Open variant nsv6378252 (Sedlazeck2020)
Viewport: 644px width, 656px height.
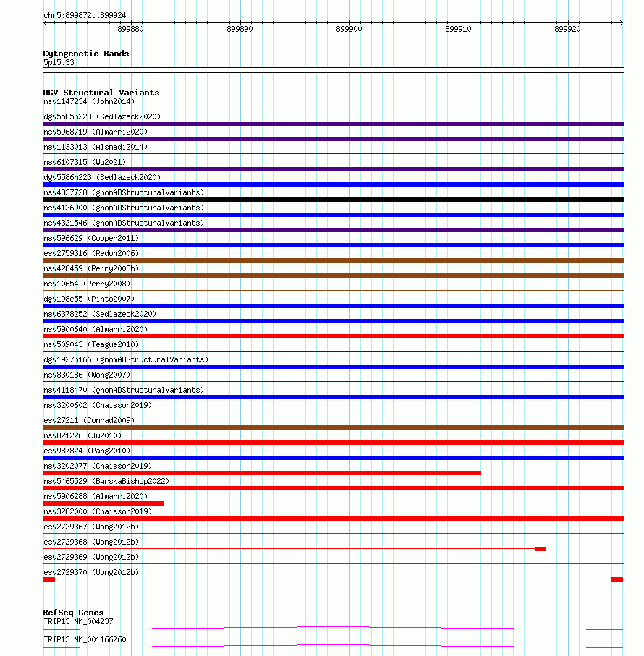(x=100, y=314)
